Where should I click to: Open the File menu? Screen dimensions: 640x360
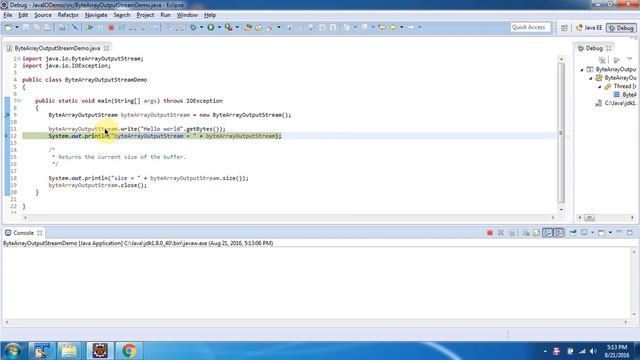8,15
